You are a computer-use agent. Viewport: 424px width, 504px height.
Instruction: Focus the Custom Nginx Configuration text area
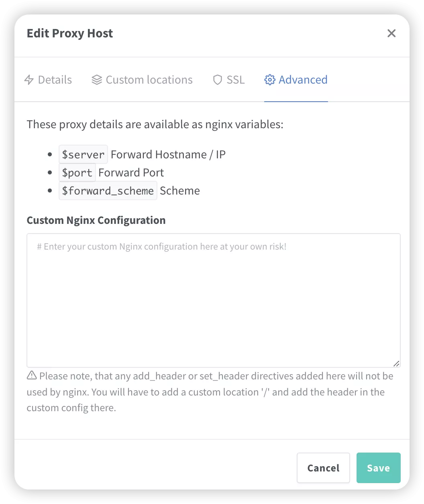coord(214,300)
